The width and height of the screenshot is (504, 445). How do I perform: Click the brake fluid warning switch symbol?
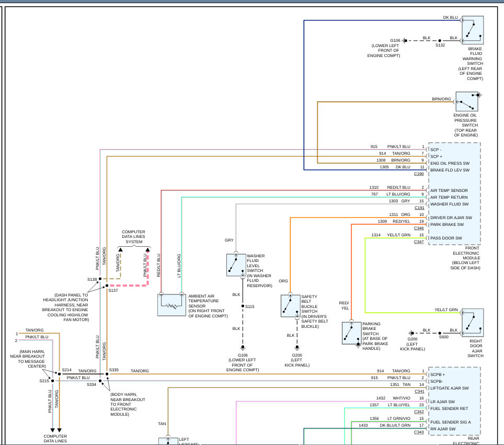coord(472,30)
